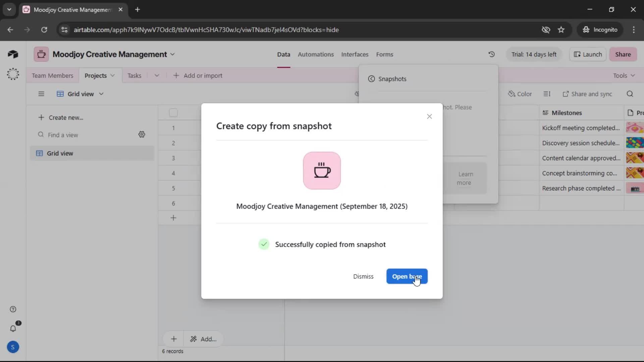
Task: Click the plus icon below row 6
Action: click(x=173, y=218)
